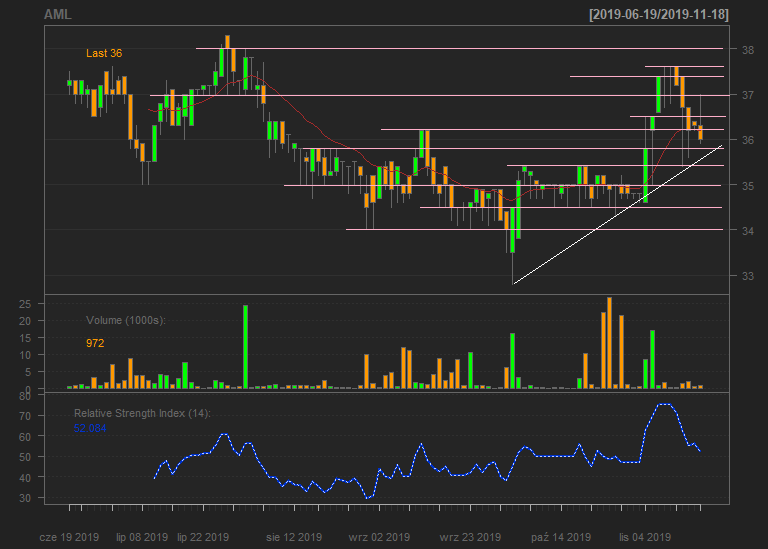
Task: Click the date label 'wrz 02 2019'
Action: pos(379,537)
